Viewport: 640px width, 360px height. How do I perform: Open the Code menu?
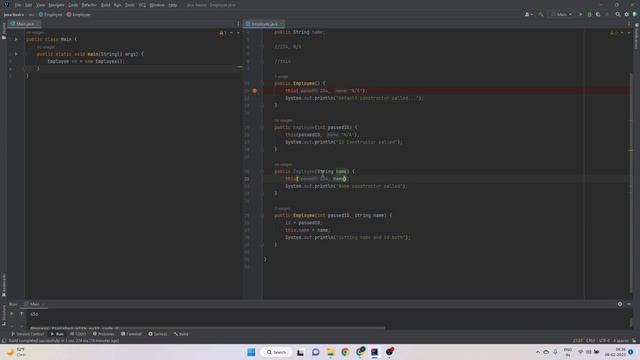pyautogui.click(x=73, y=5)
